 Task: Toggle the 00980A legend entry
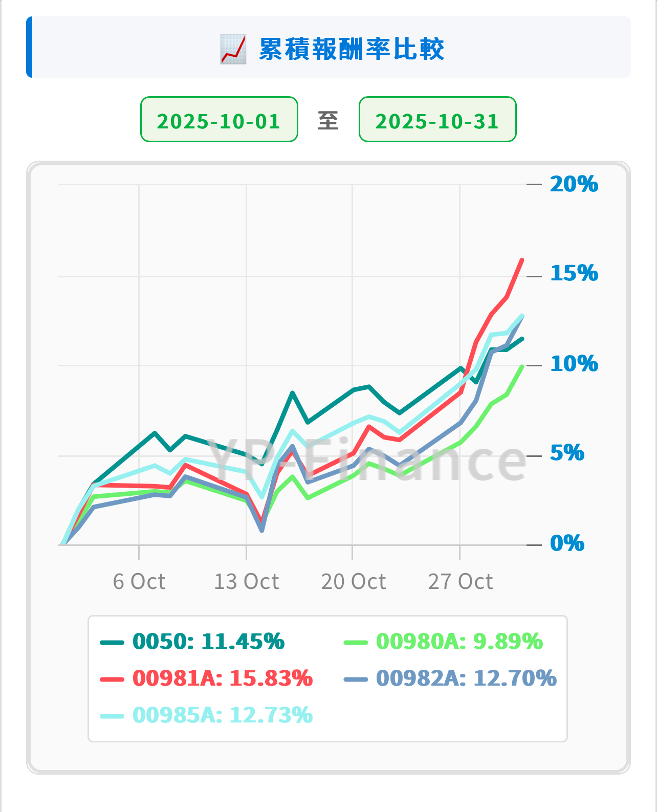tap(459, 641)
